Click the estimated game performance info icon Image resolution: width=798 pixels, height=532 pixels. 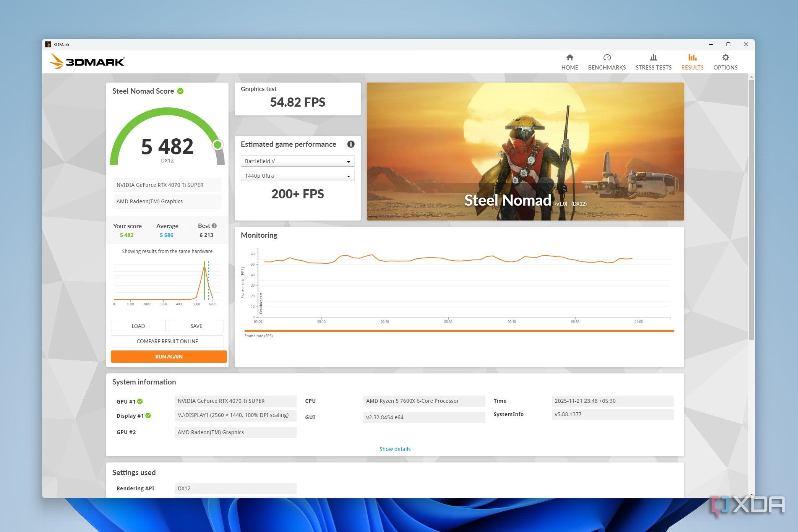click(350, 144)
